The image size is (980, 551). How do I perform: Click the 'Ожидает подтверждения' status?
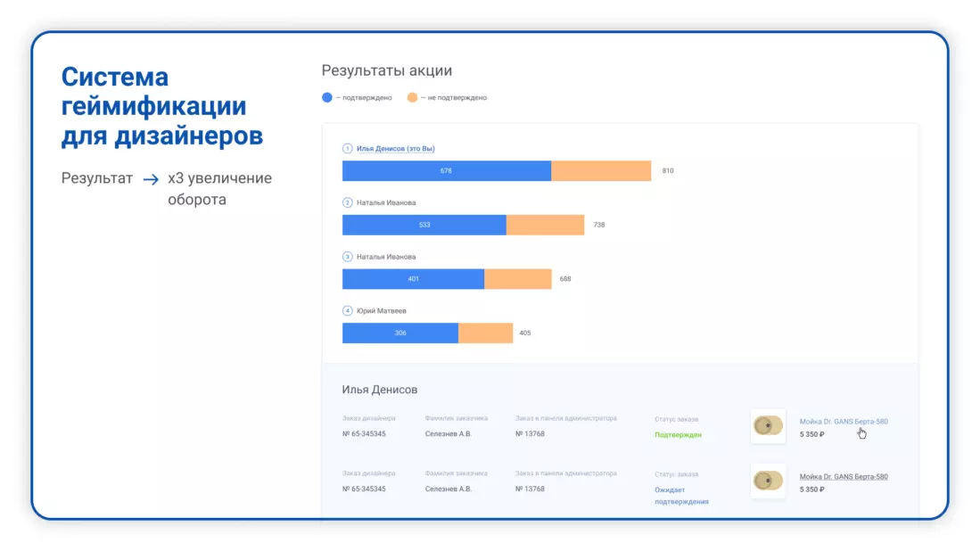coord(682,496)
